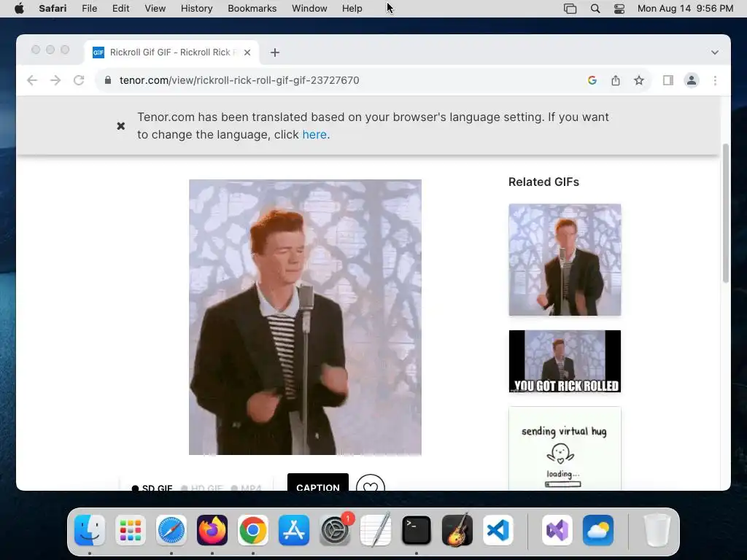
Task: Follow the 'here' language link
Action: 314,135
